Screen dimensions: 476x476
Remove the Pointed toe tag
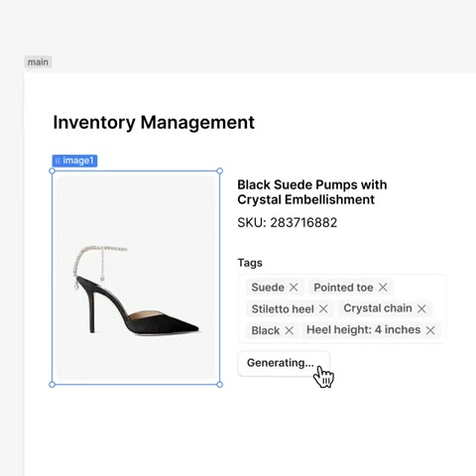(x=383, y=288)
